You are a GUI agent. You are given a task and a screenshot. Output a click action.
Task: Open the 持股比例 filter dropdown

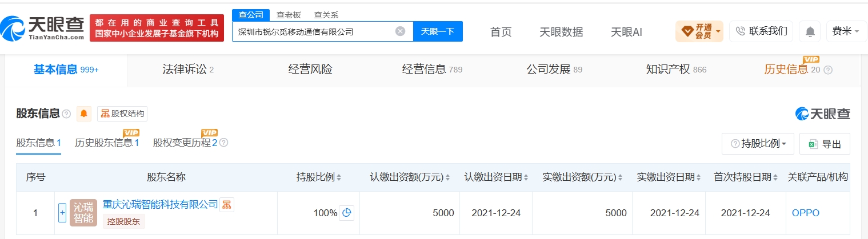pyautogui.click(x=758, y=144)
